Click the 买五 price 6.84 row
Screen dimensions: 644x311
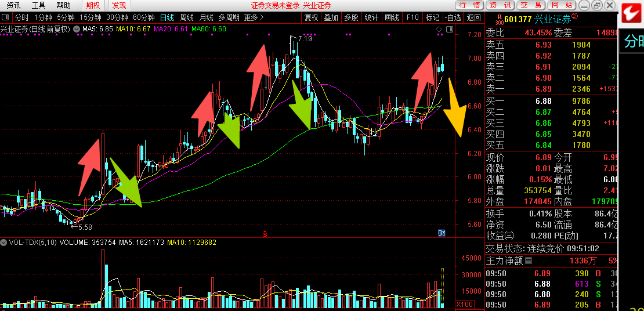(x=552, y=145)
